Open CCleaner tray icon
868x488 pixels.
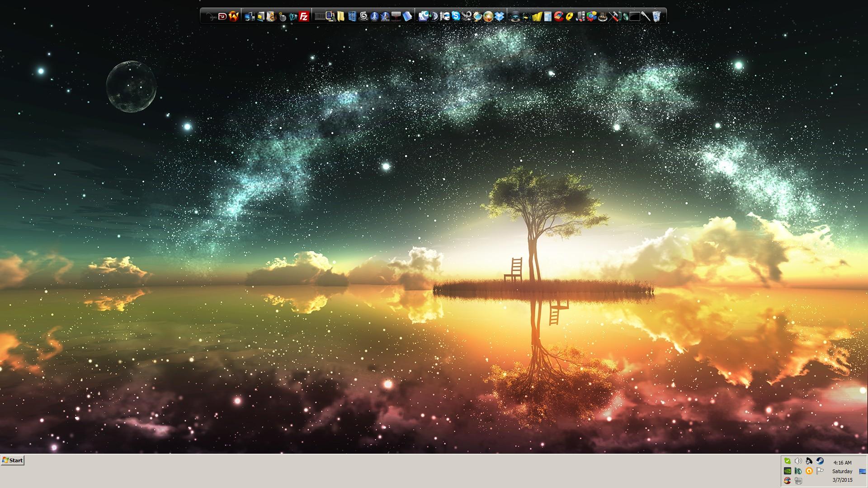click(x=788, y=480)
